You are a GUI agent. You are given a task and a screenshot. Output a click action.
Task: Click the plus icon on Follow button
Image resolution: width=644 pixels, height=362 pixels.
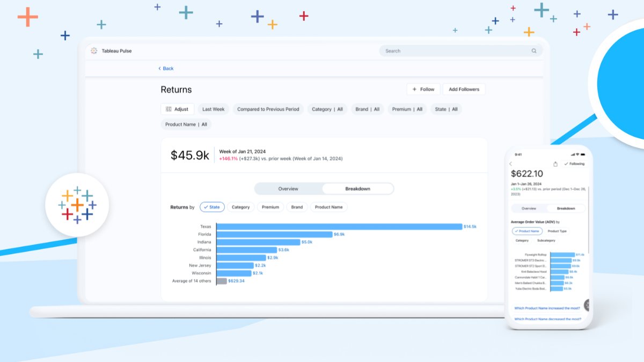414,89
